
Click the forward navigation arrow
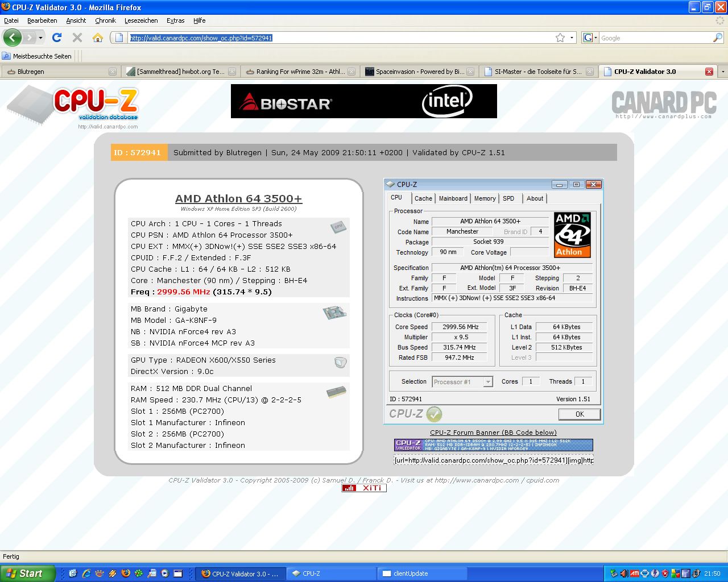click(x=28, y=38)
